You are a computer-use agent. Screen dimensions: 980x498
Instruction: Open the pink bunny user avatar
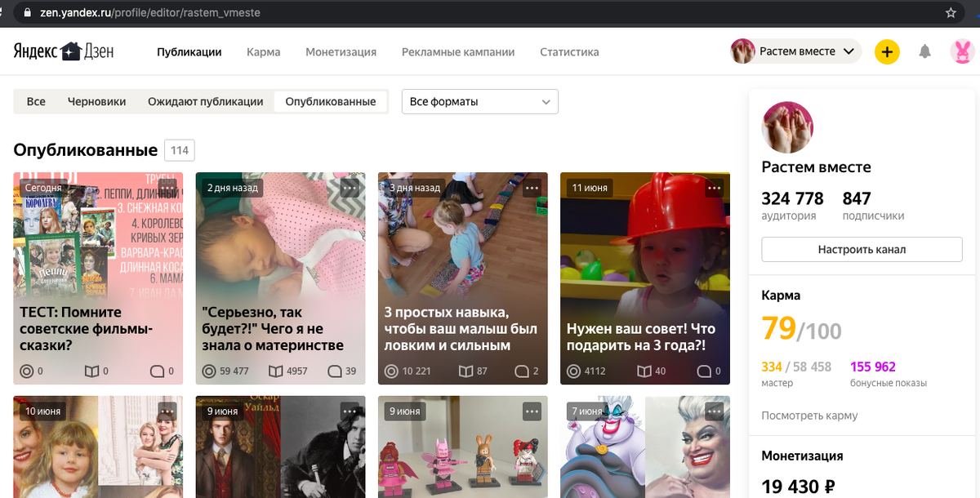coord(962,51)
